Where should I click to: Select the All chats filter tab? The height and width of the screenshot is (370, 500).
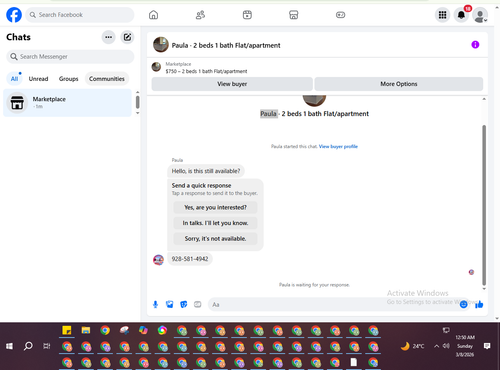click(14, 79)
